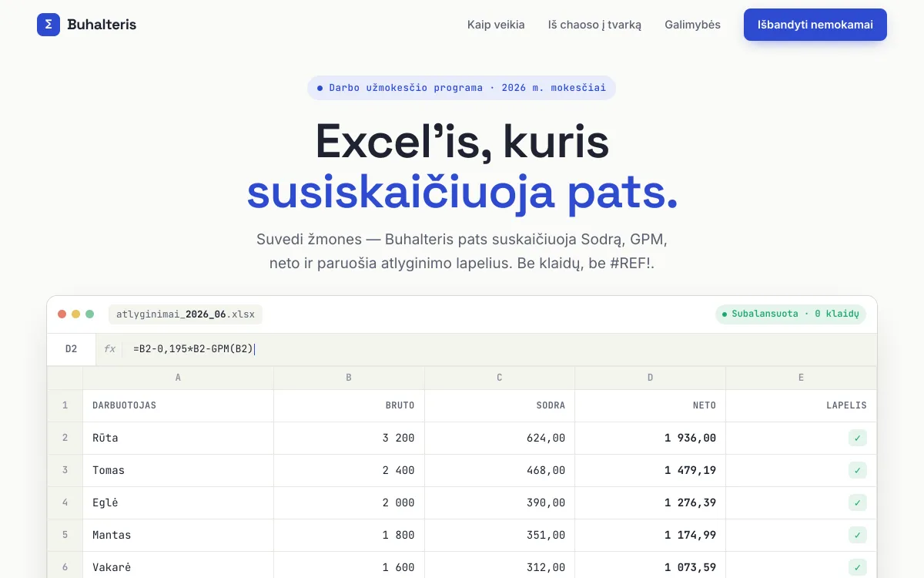924x578 pixels.
Task: Click the SODRA header cell
Action: click(x=500, y=405)
